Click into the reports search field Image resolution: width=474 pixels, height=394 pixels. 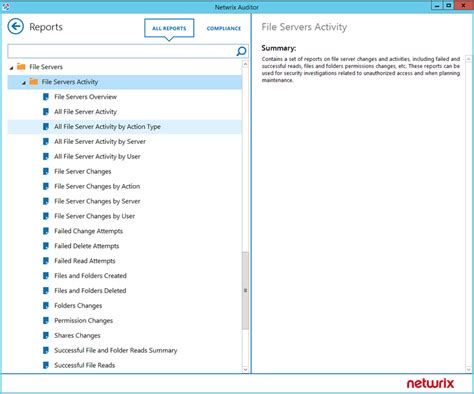pos(122,51)
